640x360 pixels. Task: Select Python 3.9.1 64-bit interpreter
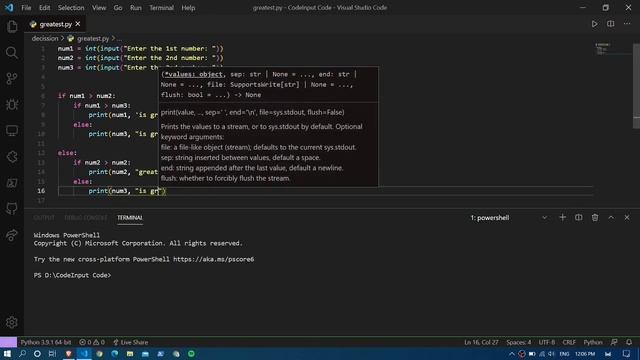(x=46, y=342)
